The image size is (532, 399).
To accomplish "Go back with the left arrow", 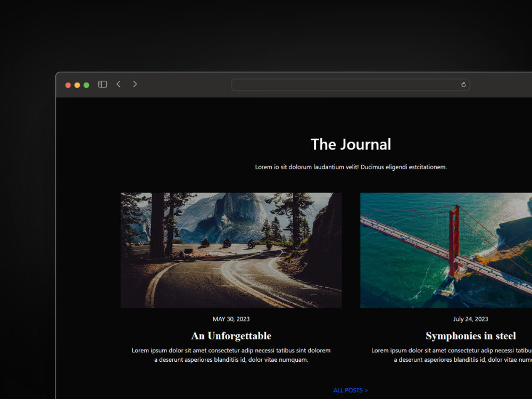I will [x=119, y=84].
